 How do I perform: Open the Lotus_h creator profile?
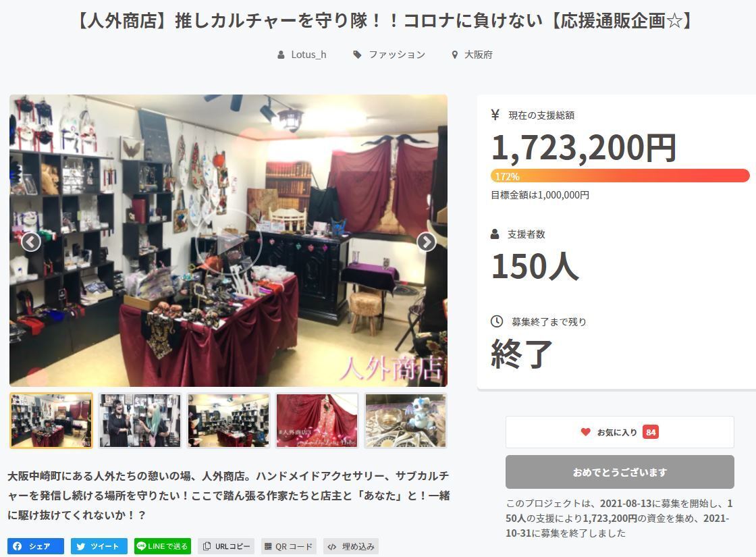coord(302,55)
